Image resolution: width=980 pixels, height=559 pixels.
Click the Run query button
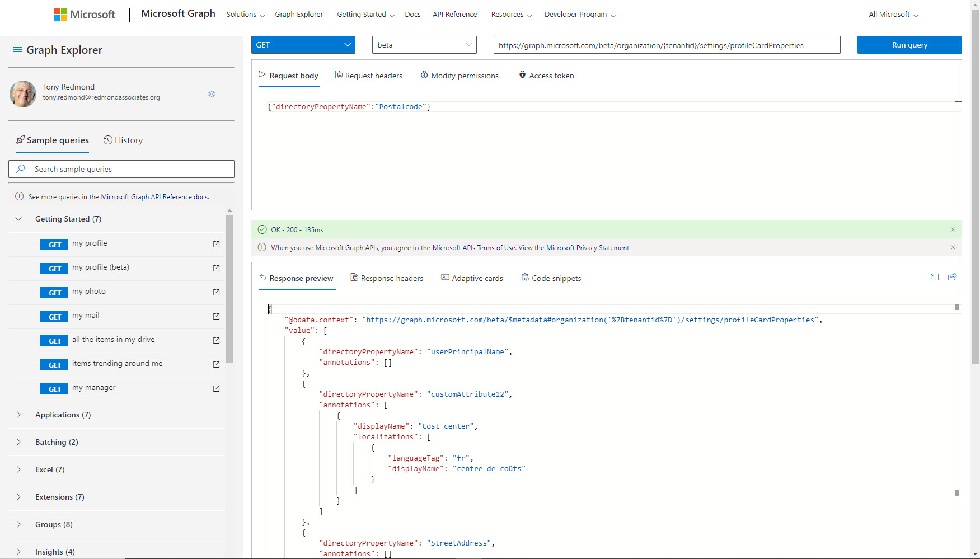pyautogui.click(x=909, y=45)
